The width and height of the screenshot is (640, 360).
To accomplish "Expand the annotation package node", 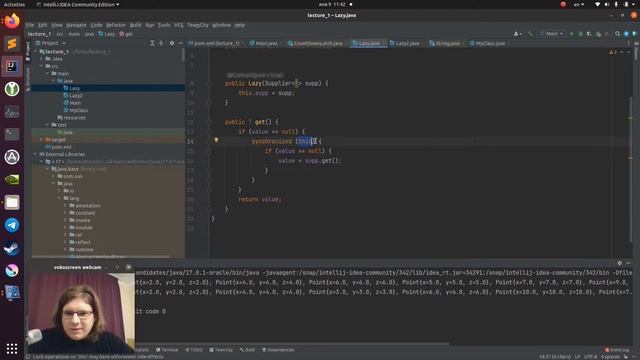I will tap(65, 206).
